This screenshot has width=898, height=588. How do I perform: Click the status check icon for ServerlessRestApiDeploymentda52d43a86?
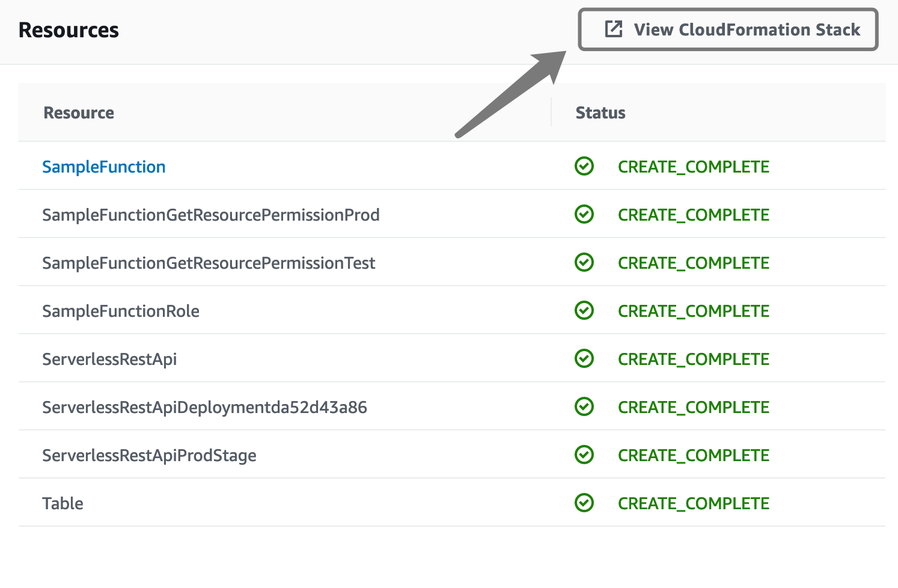click(584, 406)
